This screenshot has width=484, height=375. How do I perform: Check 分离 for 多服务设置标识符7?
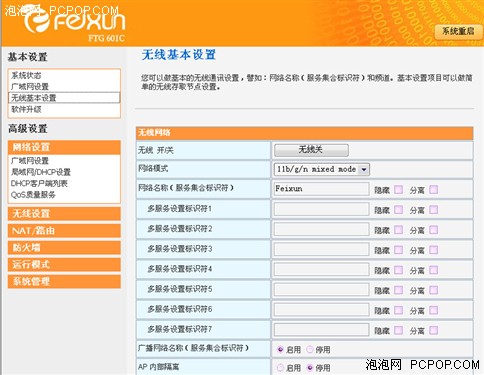433,330
